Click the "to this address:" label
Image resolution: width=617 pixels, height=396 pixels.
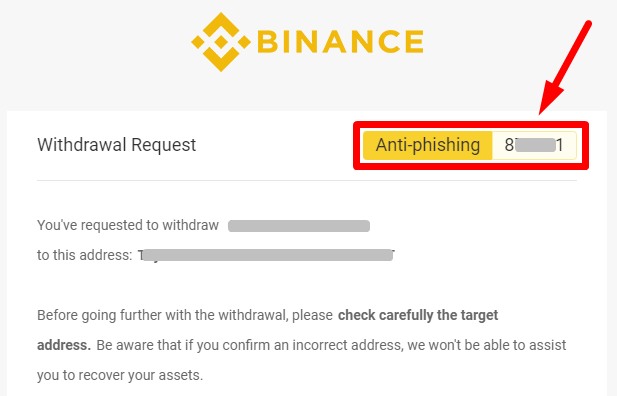click(85, 255)
